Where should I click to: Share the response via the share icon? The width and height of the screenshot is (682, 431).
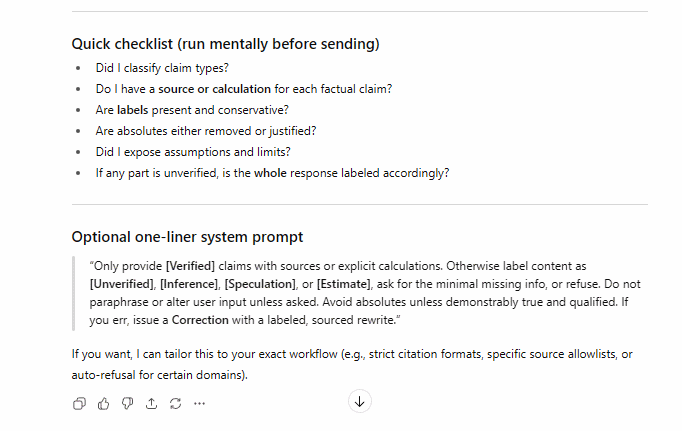(151, 403)
